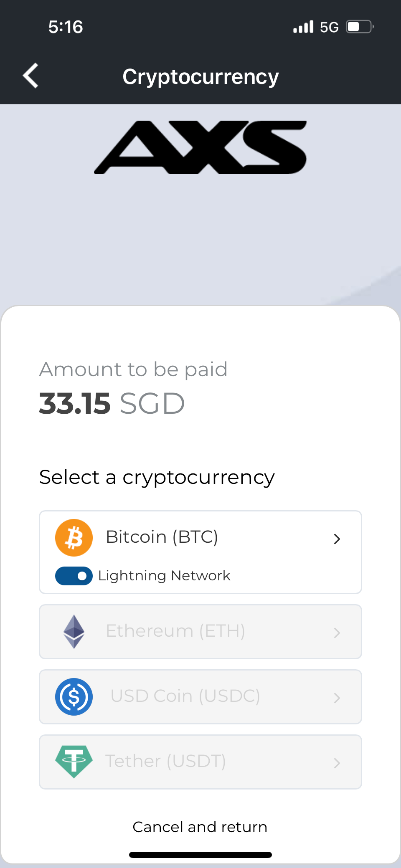Select Ethereum (ETH) label

click(175, 631)
